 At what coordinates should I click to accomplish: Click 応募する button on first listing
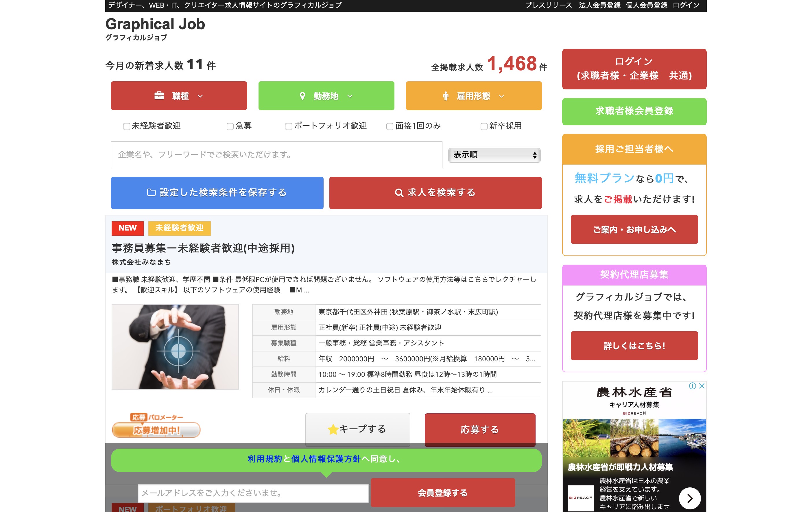pyautogui.click(x=480, y=430)
